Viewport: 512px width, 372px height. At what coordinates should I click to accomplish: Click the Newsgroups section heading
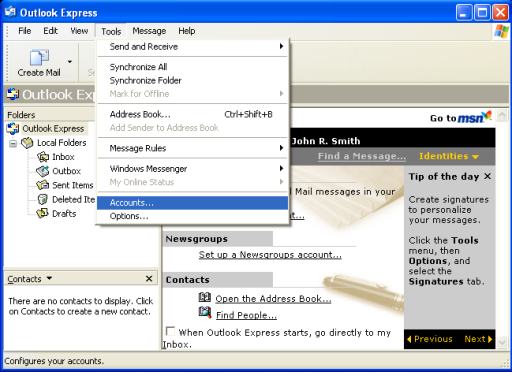tap(197, 239)
